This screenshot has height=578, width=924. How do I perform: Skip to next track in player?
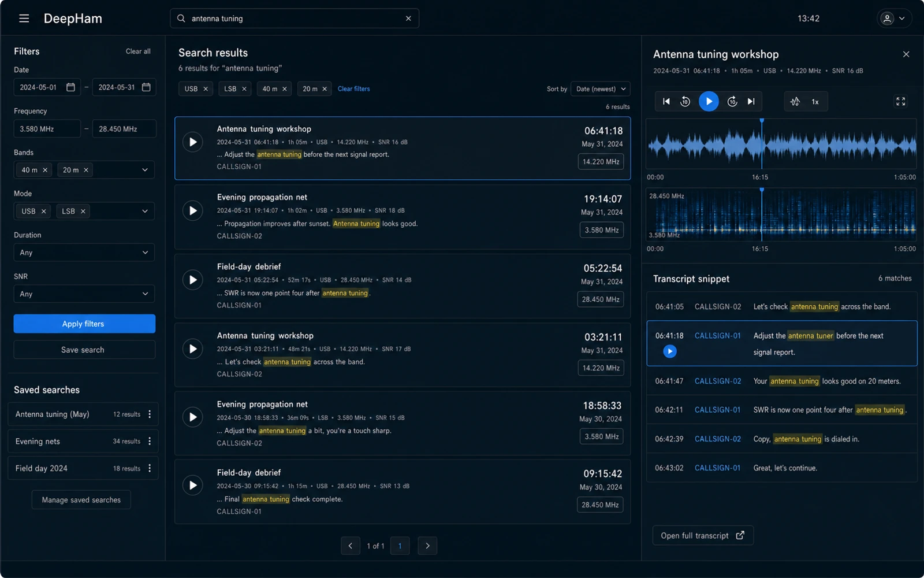(751, 102)
